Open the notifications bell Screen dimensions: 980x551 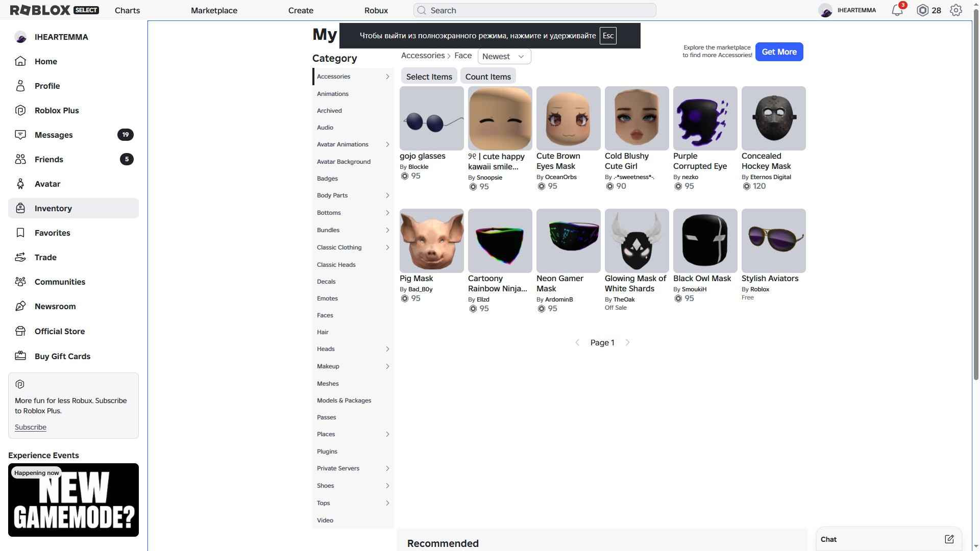click(x=897, y=10)
